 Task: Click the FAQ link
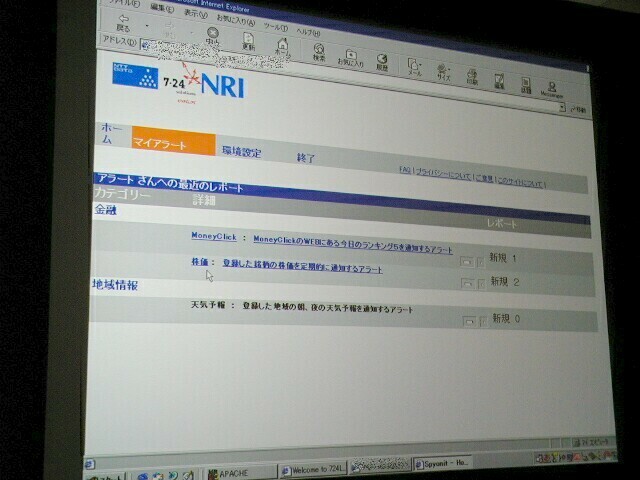coord(404,170)
